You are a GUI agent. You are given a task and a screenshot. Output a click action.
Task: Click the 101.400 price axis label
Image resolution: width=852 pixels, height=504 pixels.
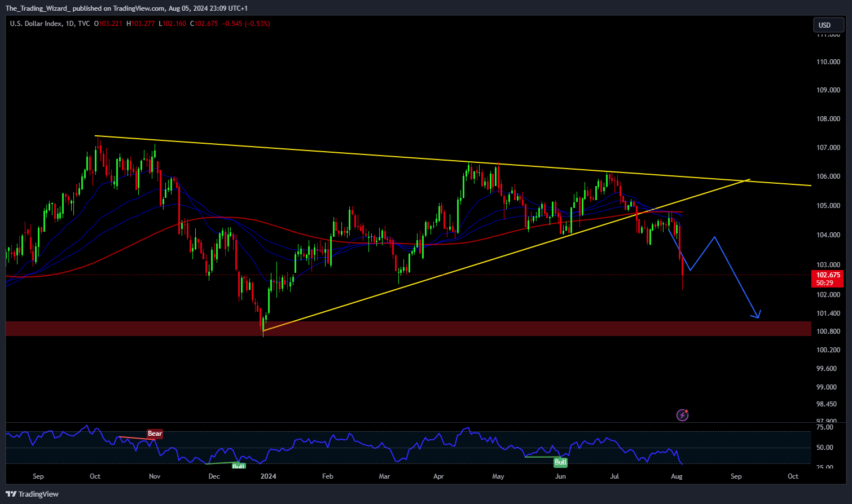tap(828, 313)
